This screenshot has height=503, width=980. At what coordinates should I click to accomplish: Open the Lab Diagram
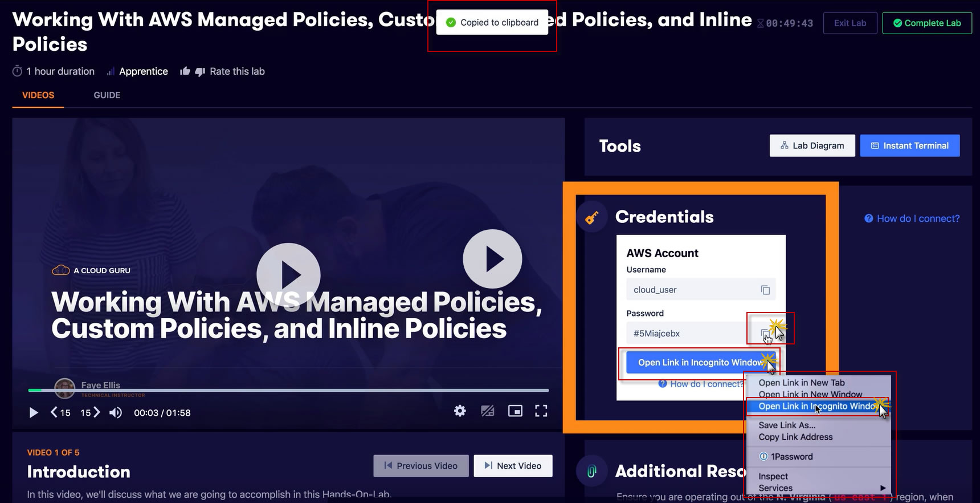point(812,145)
